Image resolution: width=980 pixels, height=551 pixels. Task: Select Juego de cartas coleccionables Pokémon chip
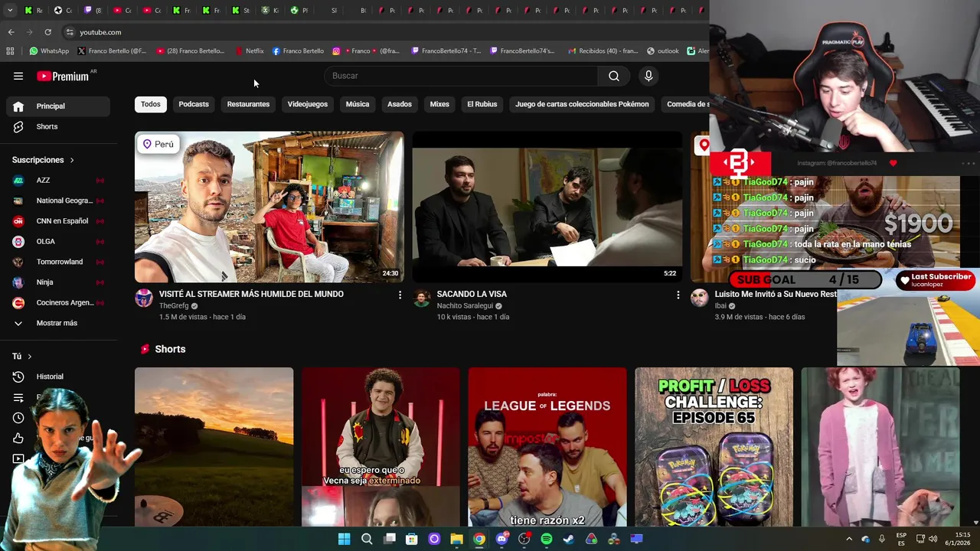[582, 104]
